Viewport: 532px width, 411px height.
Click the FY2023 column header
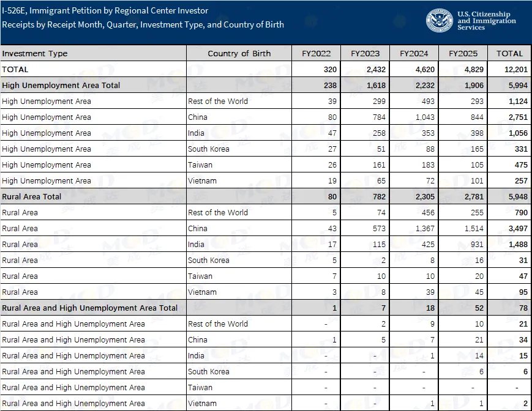(x=365, y=53)
